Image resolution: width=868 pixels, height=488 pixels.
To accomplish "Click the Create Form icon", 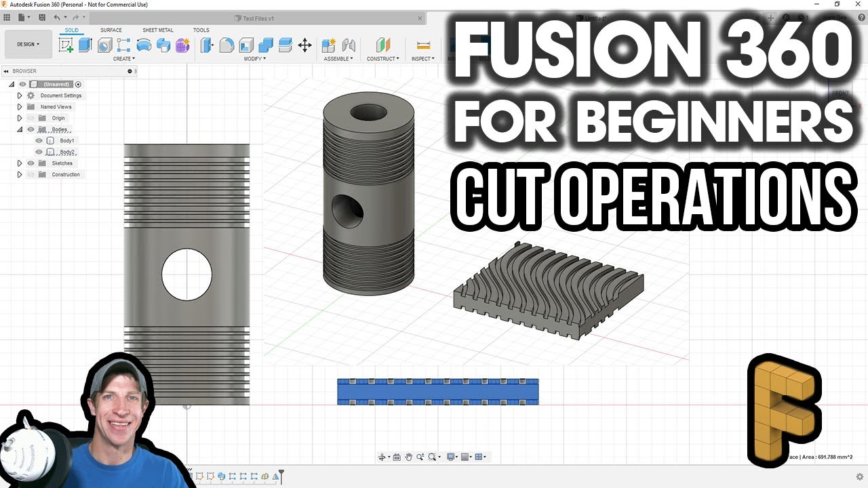I will [x=182, y=45].
